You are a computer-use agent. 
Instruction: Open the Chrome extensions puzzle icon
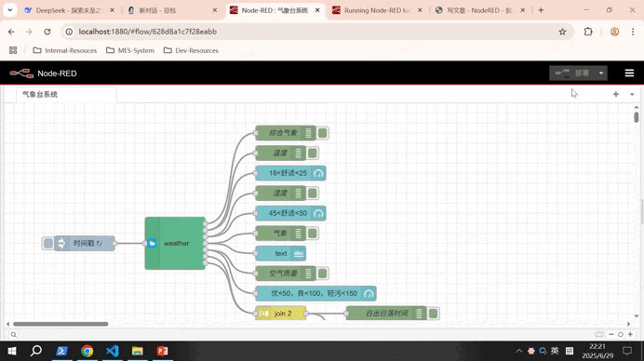point(588,32)
